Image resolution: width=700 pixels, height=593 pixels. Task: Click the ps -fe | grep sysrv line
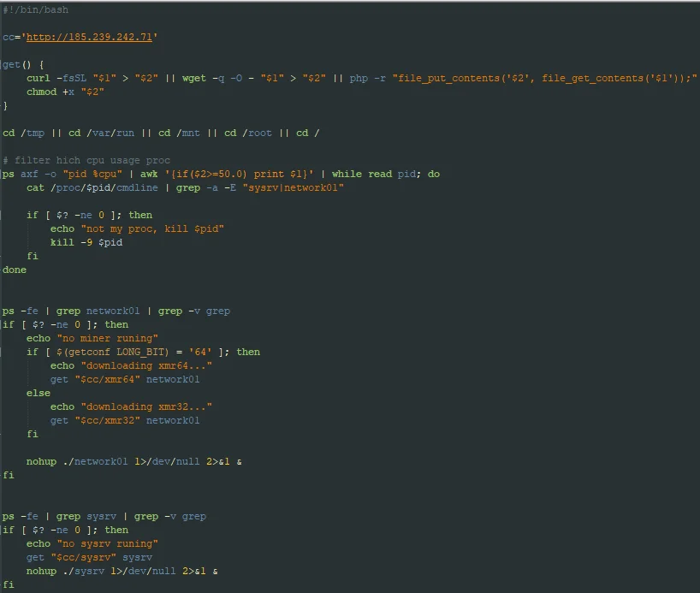104,517
